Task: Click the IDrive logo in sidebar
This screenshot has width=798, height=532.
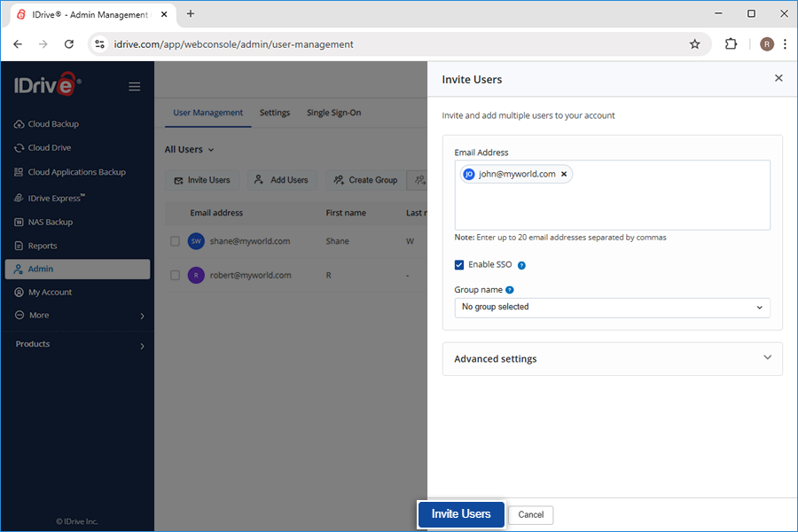Action: [47, 84]
